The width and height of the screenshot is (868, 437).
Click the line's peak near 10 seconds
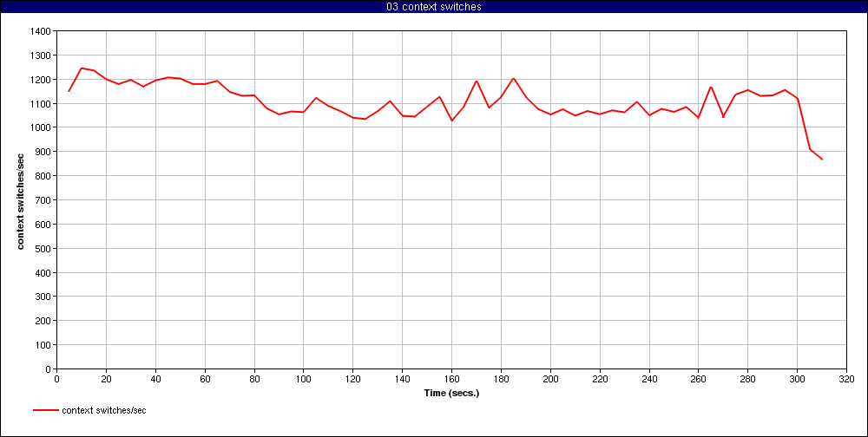[82, 68]
